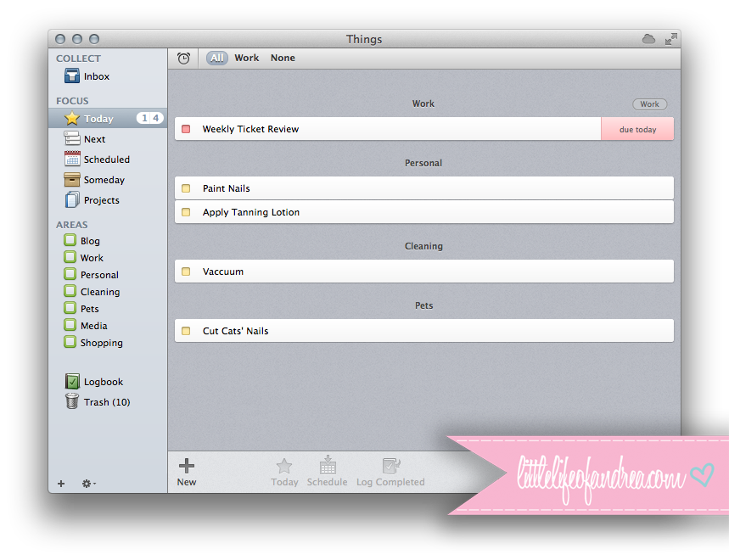Image resolution: width=729 pixels, height=560 pixels.
Task: Open the Someday box icon
Action: 72,180
